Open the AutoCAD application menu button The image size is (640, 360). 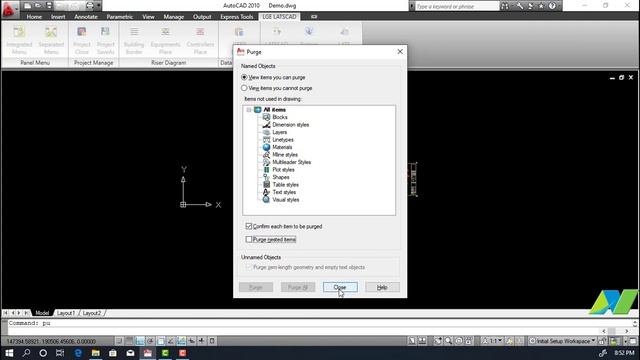9,9
